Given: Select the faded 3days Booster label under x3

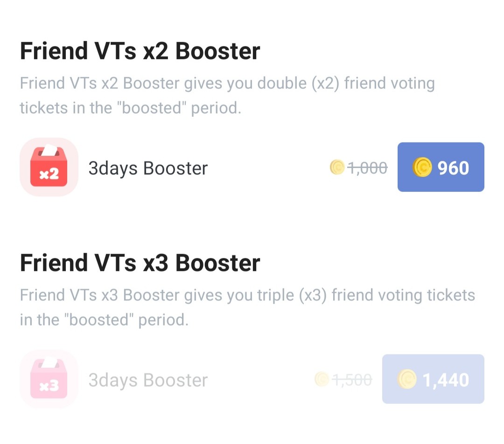Looking at the screenshot, I should coord(148,380).
